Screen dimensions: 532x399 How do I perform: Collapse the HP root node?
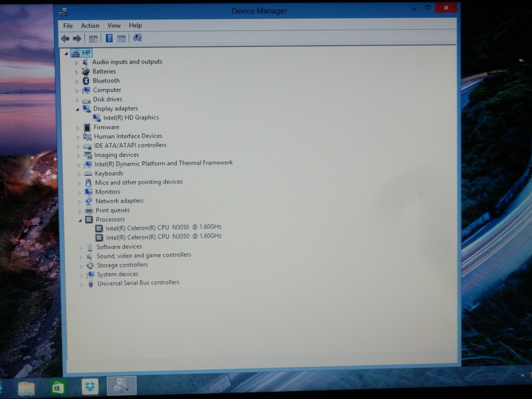click(x=66, y=53)
